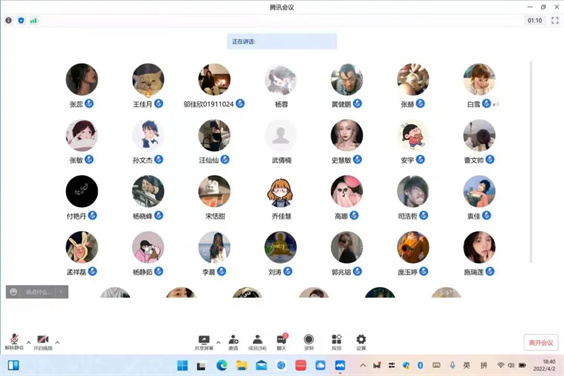View network status signal bars
The height and width of the screenshot is (376, 564).
click(x=33, y=21)
